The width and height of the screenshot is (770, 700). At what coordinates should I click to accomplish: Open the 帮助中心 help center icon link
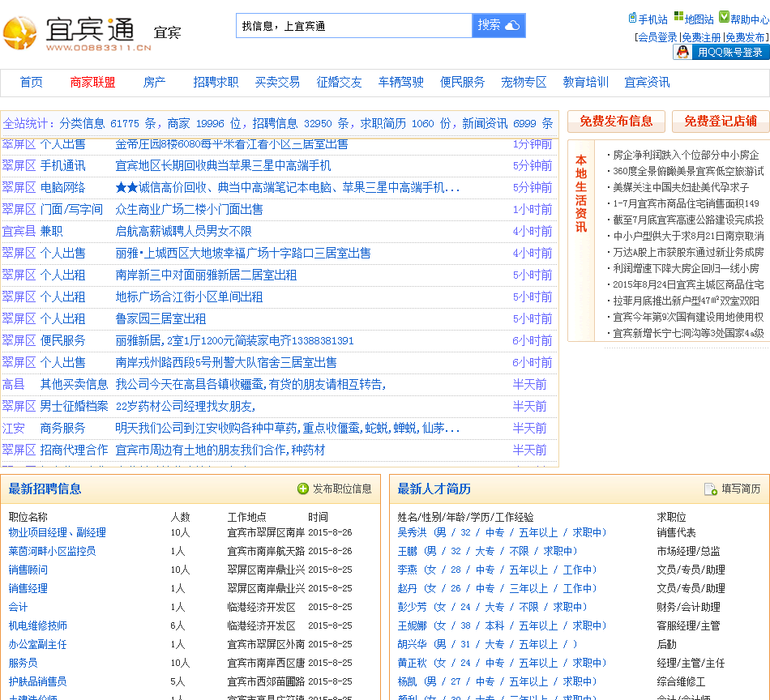(x=724, y=18)
